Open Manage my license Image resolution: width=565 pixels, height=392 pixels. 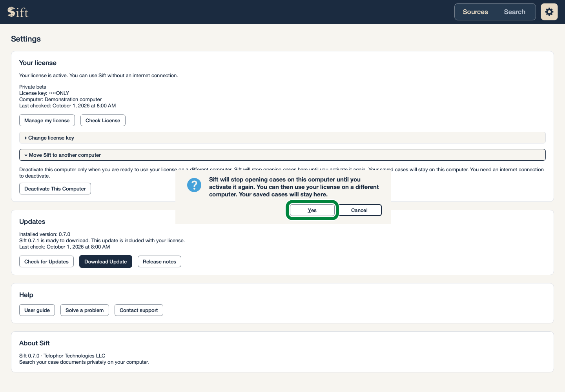point(47,120)
